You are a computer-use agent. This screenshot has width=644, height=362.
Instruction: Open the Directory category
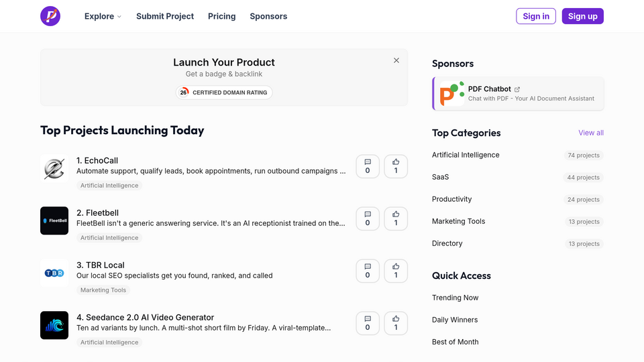[x=447, y=243]
